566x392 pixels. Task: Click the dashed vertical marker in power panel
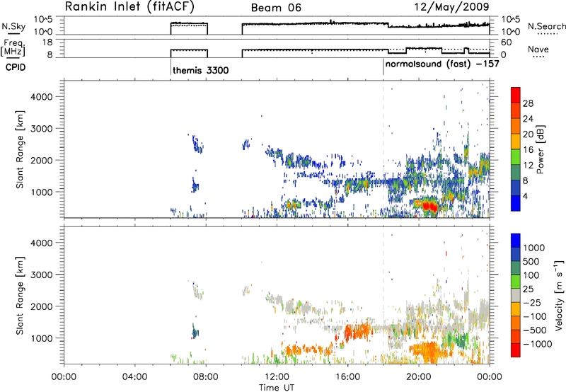(383, 149)
